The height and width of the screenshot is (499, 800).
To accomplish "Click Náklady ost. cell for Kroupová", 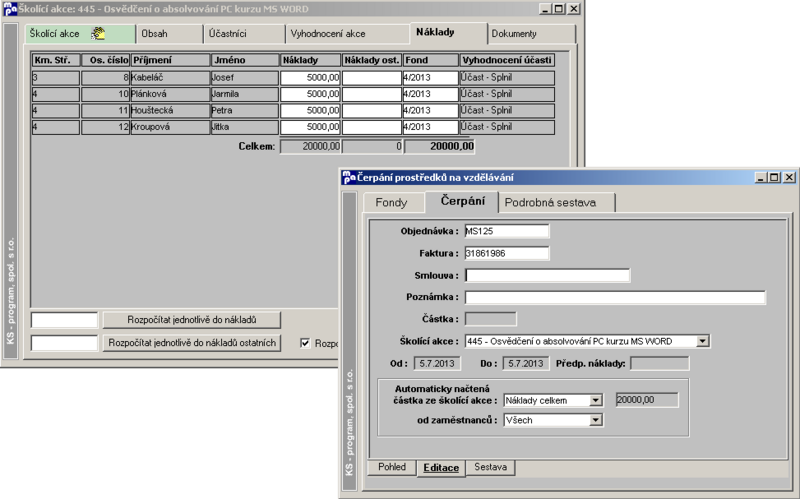I will [x=372, y=127].
